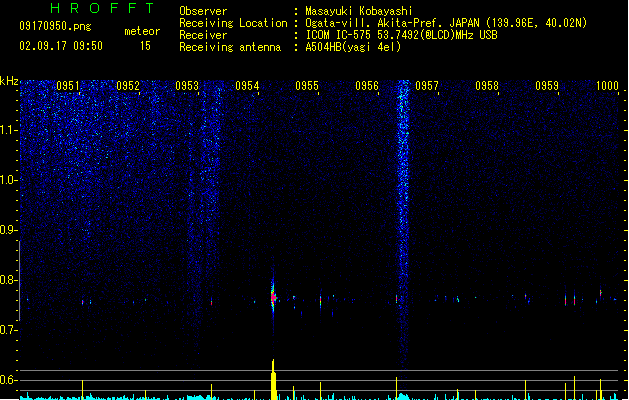Click the 0.7 frequency axis label
The height and width of the screenshot is (400, 629).
[x=8, y=330]
